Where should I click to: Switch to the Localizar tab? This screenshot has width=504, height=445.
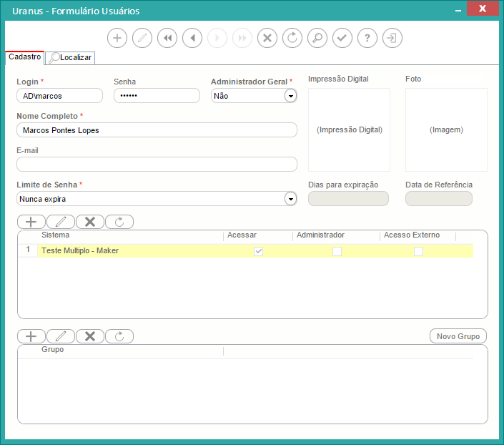pos(70,58)
